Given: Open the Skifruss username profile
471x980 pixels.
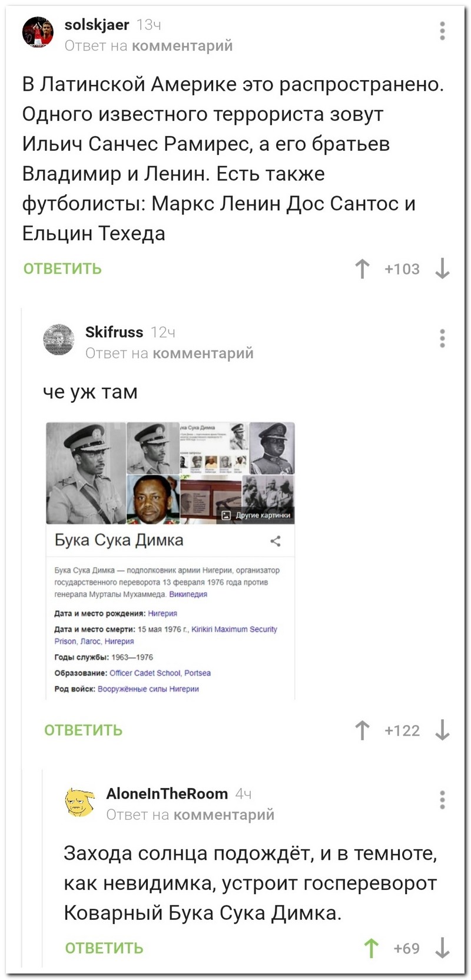Looking at the screenshot, I should coord(114,332).
